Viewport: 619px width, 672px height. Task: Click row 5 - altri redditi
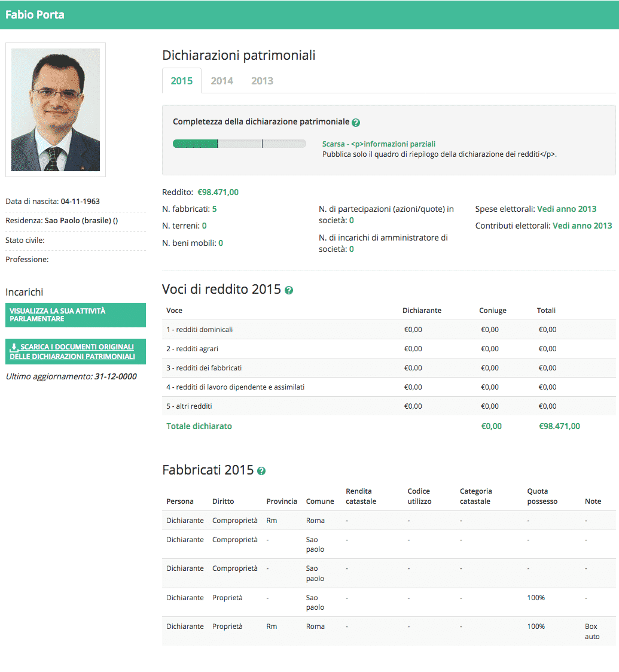pos(389,406)
